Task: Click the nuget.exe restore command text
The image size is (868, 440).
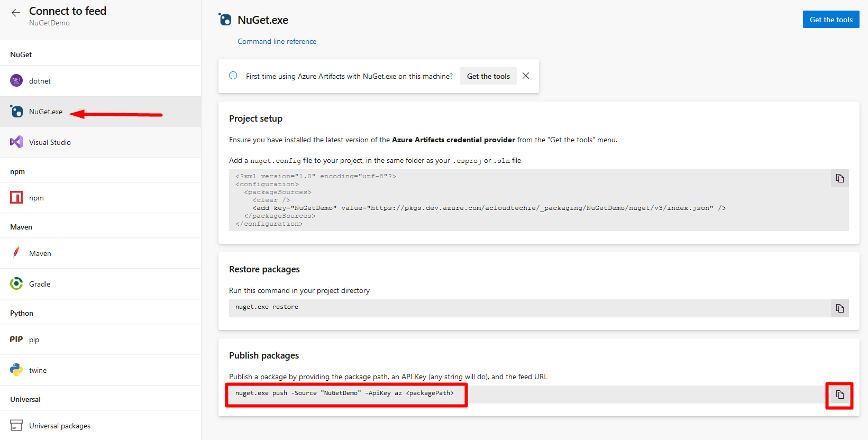Action: click(267, 307)
